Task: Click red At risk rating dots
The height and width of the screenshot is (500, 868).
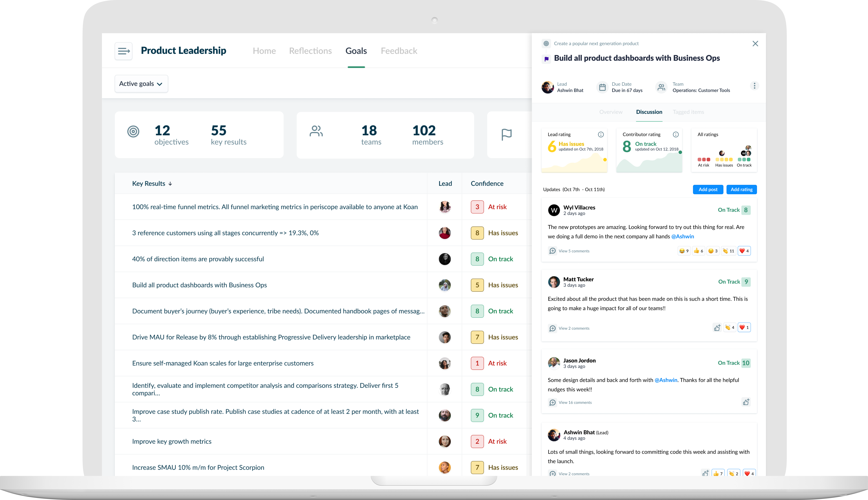Action: (x=704, y=160)
